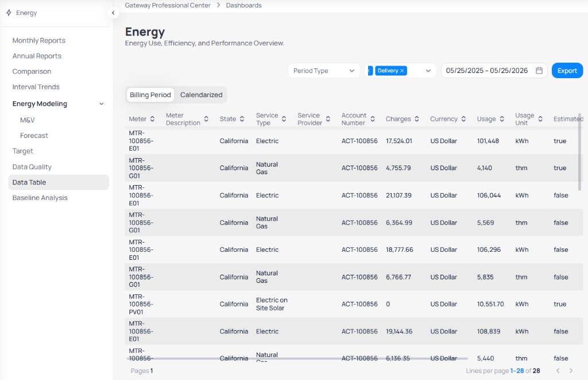Click charges value 6,766.77
588x380 pixels.
(399, 277)
